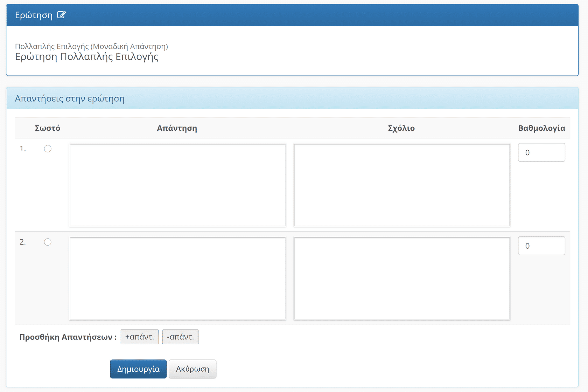Click the Βαθμολογία column header
This screenshot has width=588, height=392.
541,128
